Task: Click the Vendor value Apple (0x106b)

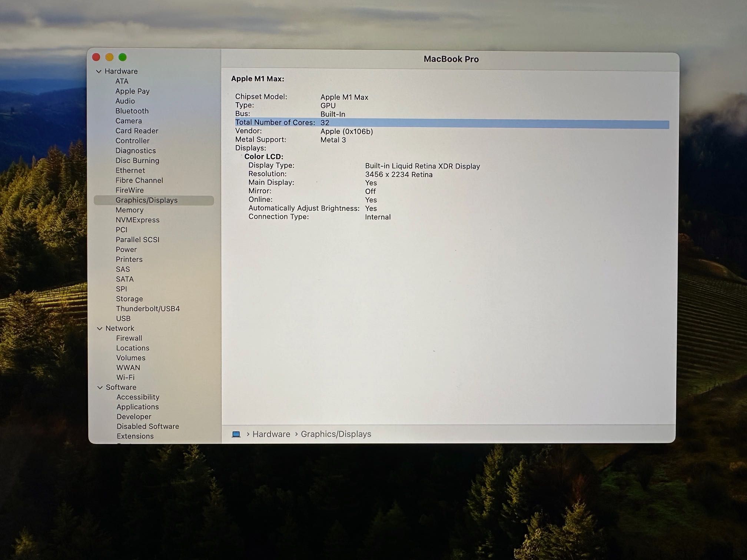Action: point(347,131)
